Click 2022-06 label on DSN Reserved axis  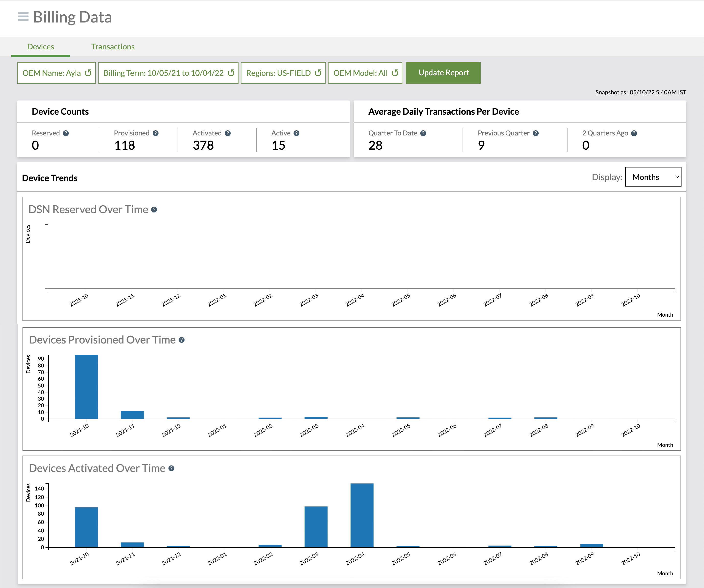click(x=446, y=300)
